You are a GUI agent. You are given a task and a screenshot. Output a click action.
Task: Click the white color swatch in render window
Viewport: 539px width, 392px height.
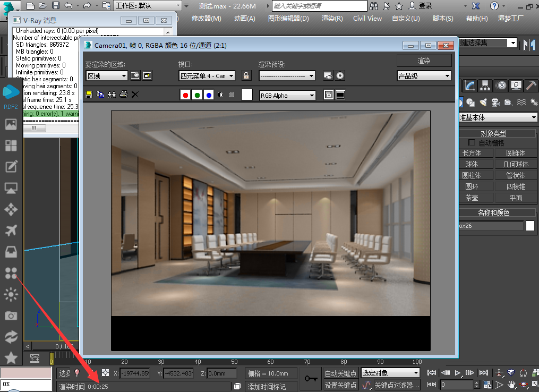247,95
